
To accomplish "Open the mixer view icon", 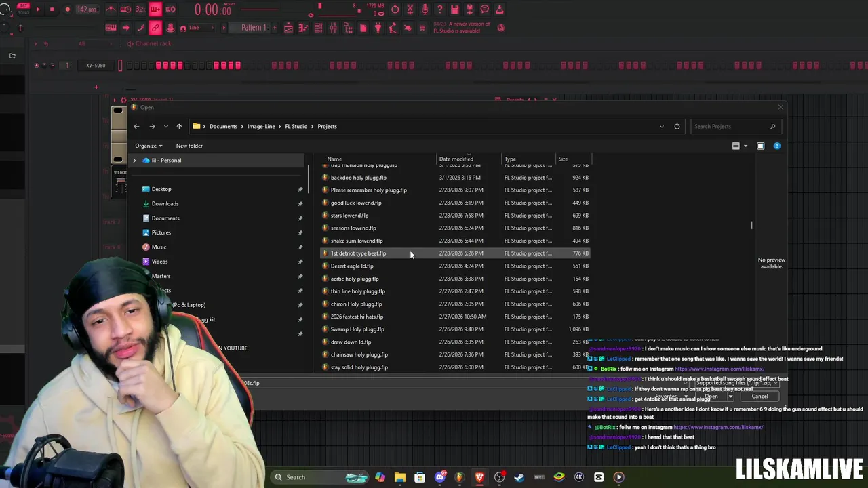I will pos(333,28).
